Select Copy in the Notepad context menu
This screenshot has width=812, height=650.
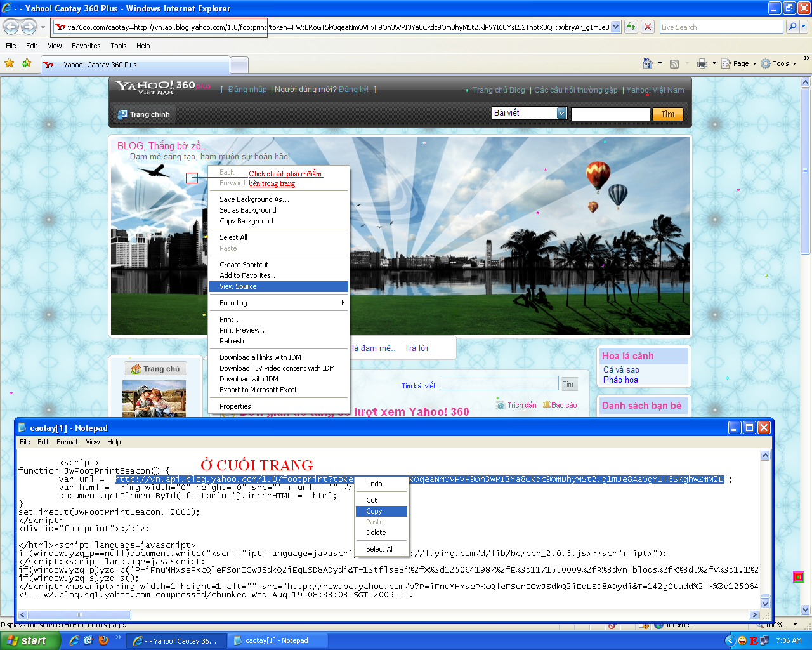381,511
